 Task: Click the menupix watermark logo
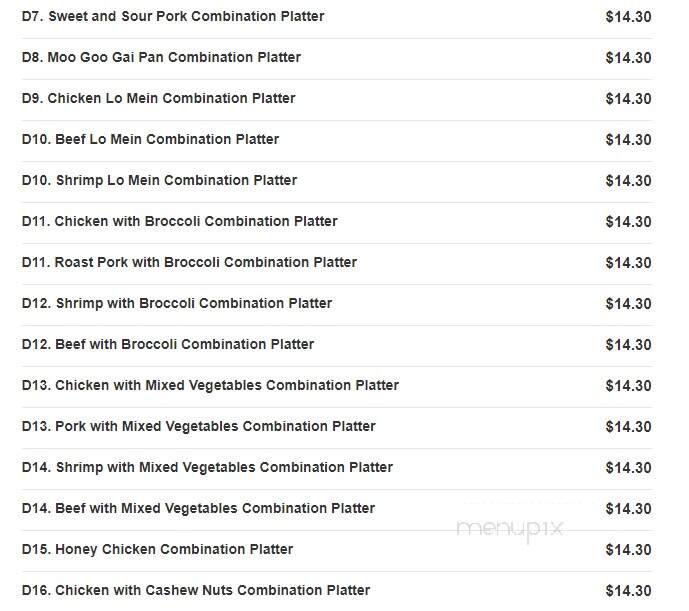[x=510, y=529]
